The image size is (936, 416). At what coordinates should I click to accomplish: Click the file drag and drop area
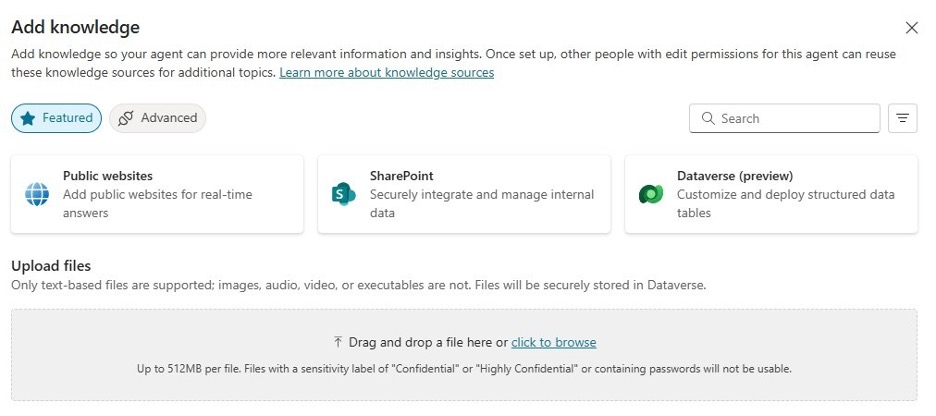[x=464, y=355]
